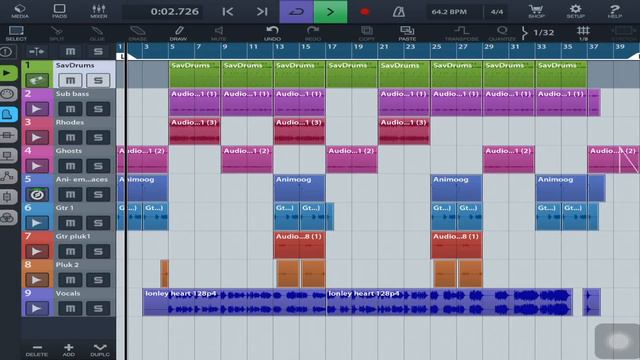The image size is (640, 360).
Task: Add a new track
Action: tap(69, 350)
